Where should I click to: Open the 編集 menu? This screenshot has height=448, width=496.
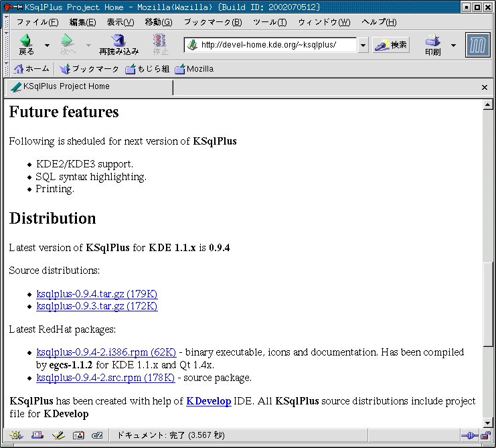pos(82,22)
